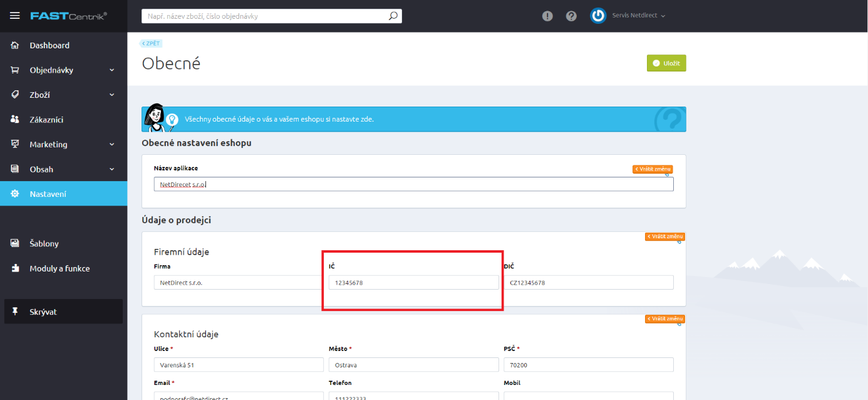Image resolution: width=868 pixels, height=400 pixels.
Task: Click the Skrývat pin icon
Action: [x=15, y=312]
